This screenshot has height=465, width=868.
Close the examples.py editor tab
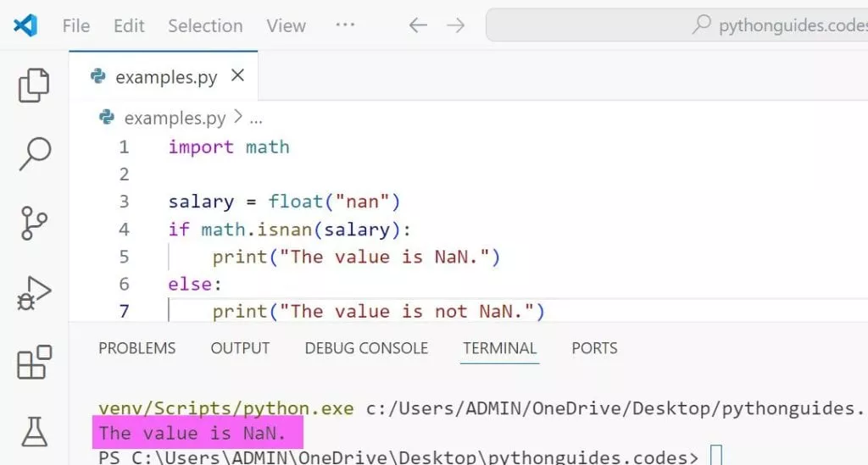click(x=238, y=76)
